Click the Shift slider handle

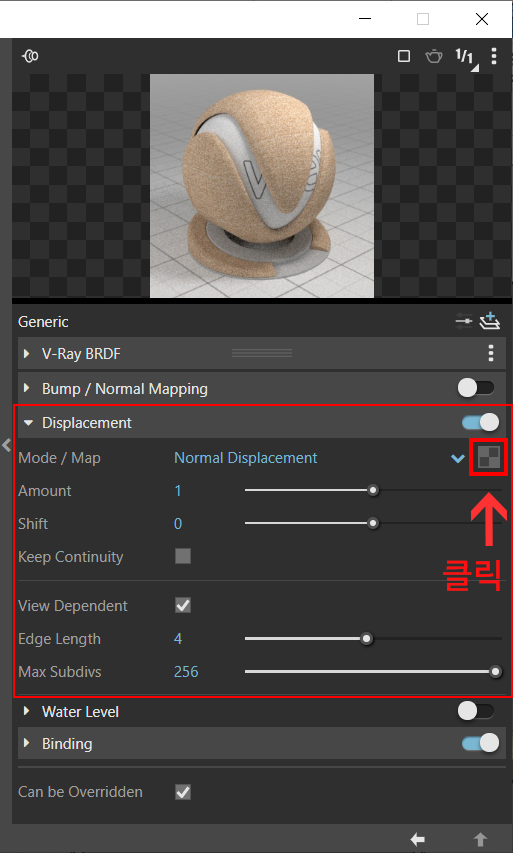[373, 523]
